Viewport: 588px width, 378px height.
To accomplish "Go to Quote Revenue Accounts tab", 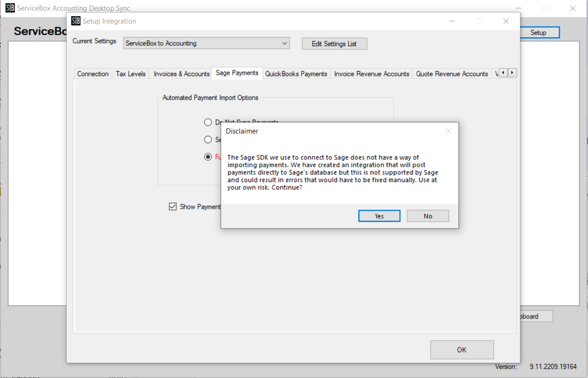I will point(452,74).
